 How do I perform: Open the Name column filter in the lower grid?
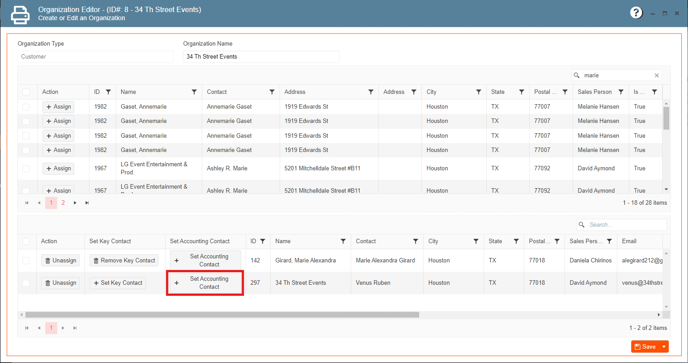click(343, 241)
